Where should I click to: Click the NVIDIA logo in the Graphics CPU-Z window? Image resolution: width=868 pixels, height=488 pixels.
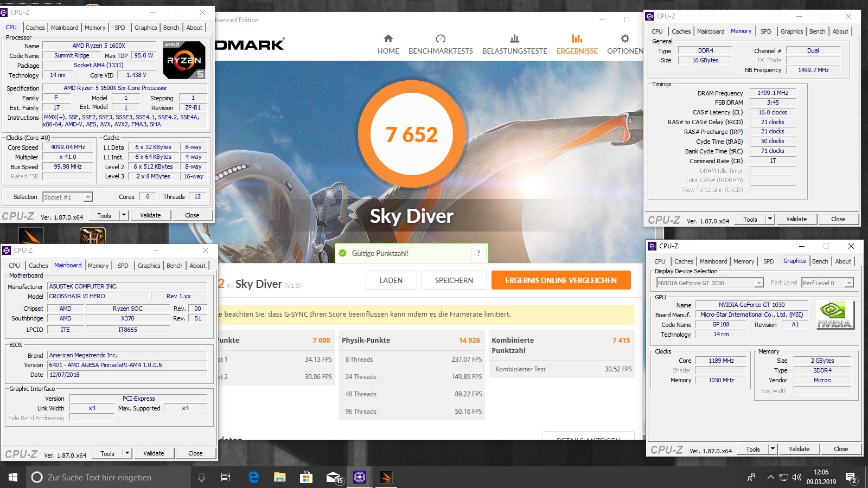pyautogui.click(x=835, y=315)
